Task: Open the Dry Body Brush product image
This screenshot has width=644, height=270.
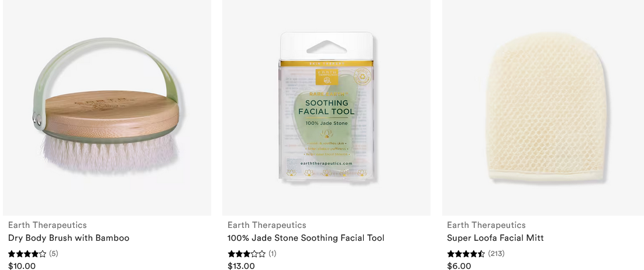Action: tap(107, 108)
